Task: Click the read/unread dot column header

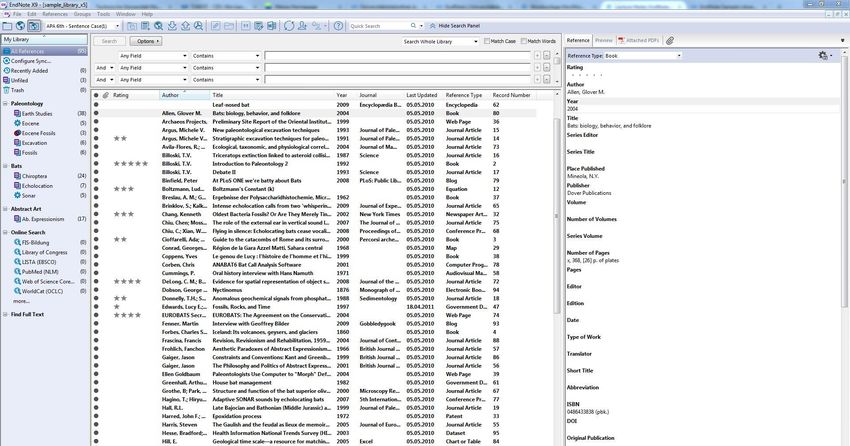Action: tap(96, 95)
